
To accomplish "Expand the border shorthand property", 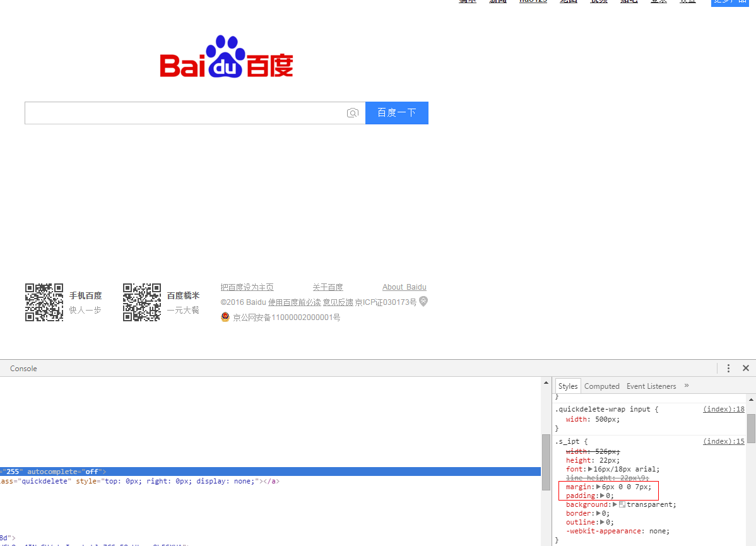I will coord(599,513).
